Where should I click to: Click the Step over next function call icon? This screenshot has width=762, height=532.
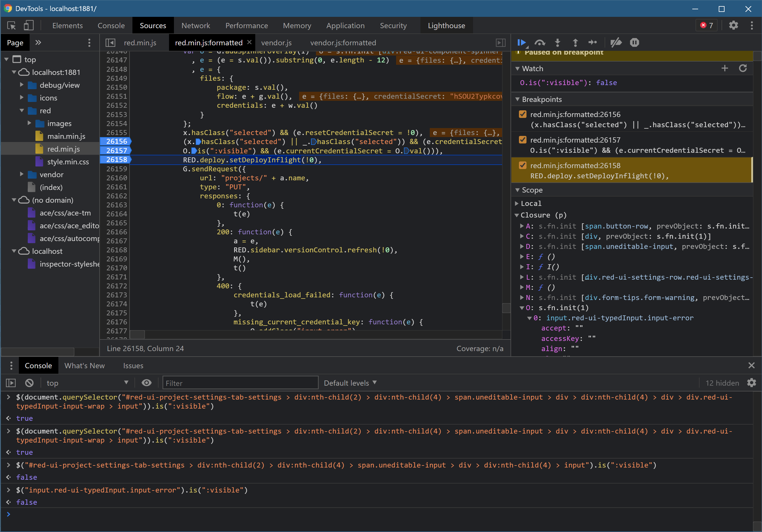click(x=540, y=42)
